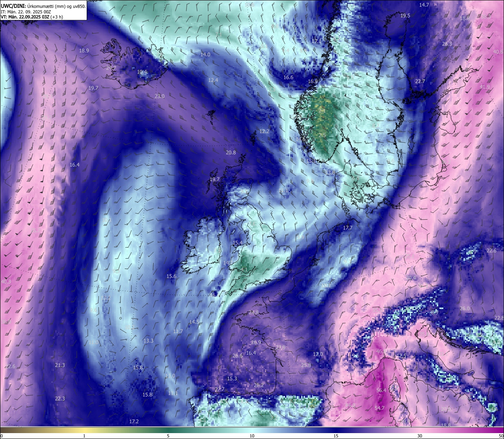Select the legend label '0'
This screenshot has height=439, width=504.
point(1,436)
